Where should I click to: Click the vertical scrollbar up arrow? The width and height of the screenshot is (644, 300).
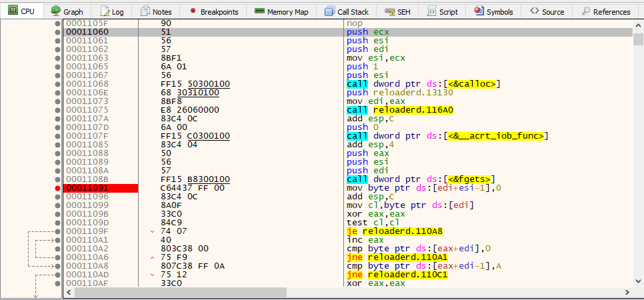(638, 24)
